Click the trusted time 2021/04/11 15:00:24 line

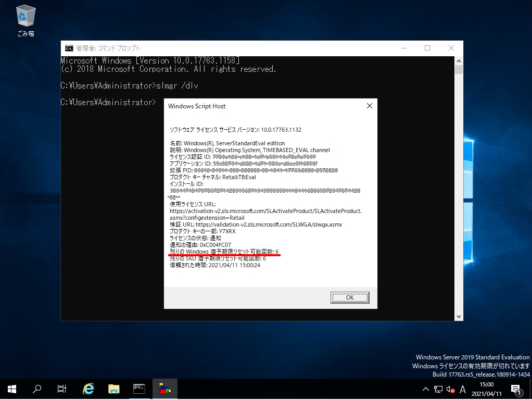pyautogui.click(x=215, y=265)
